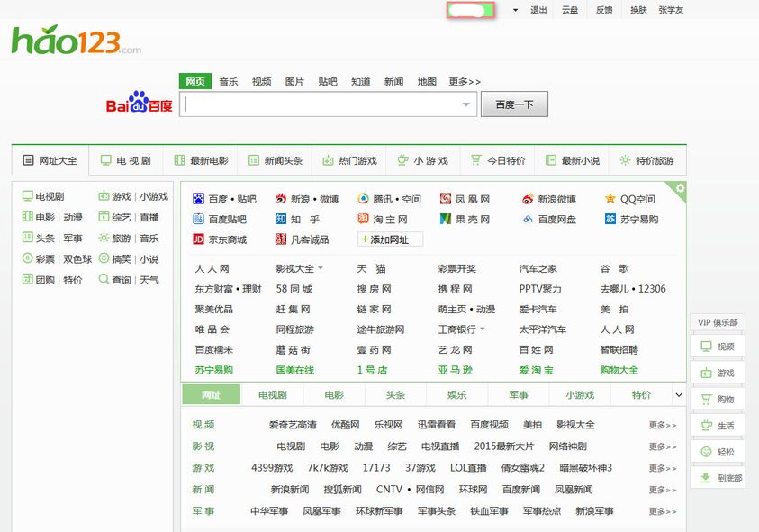Open 更多>> in the Baidu search tabs
This screenshot has width=759, height=532.
click(x=465, y=81)
